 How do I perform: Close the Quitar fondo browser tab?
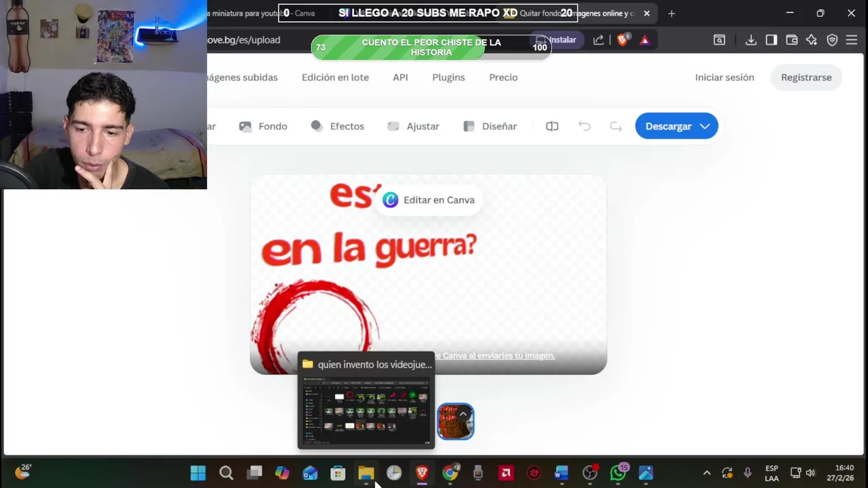646,13
